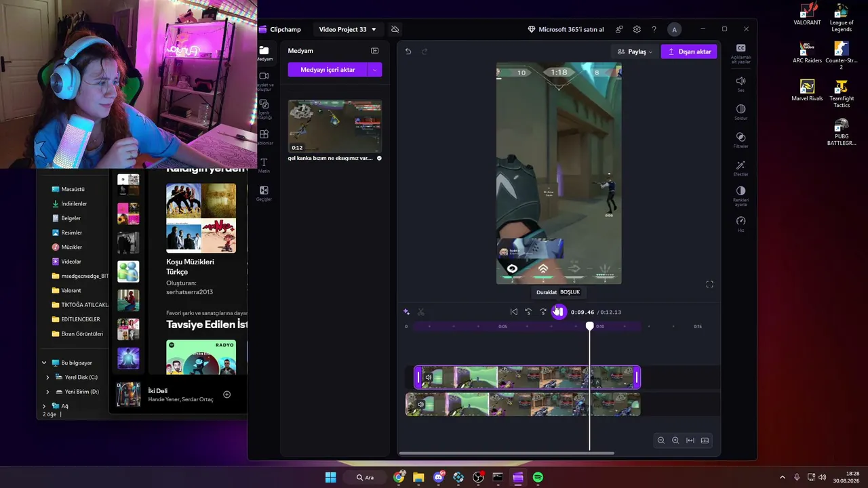Screen dimensions: 868x488
Task: Collapse the Medyam panel with sidebar icon
Action: 374,51
